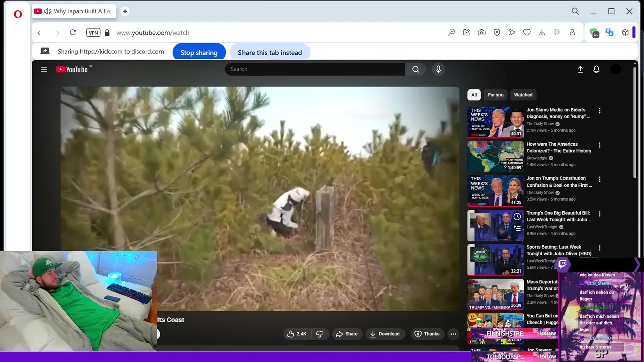Open options for How were The Americas video

pyautogui.click(x=599, y=145)
